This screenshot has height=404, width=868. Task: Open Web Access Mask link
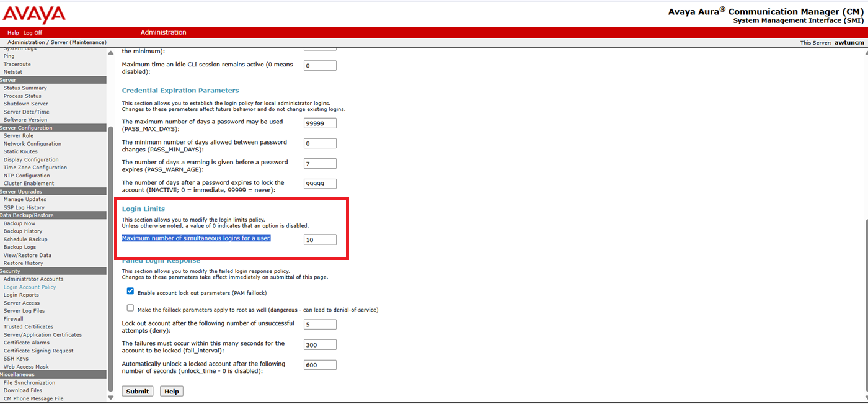pos(26,367)
